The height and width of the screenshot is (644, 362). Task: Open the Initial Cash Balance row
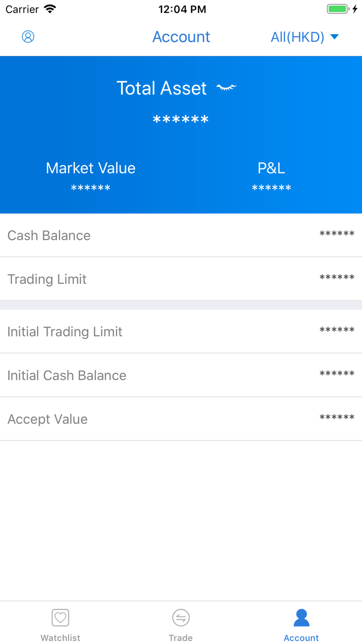pyautogui.click(x=181, y=375)
